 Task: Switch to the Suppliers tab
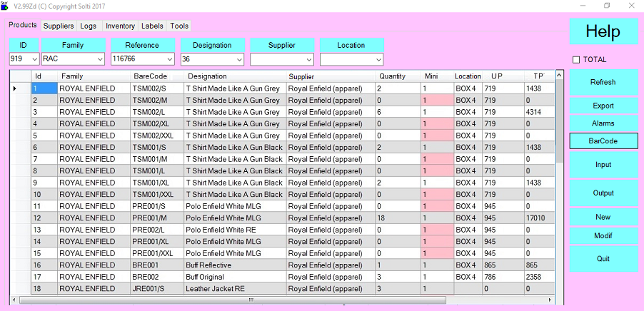[59, 26]
